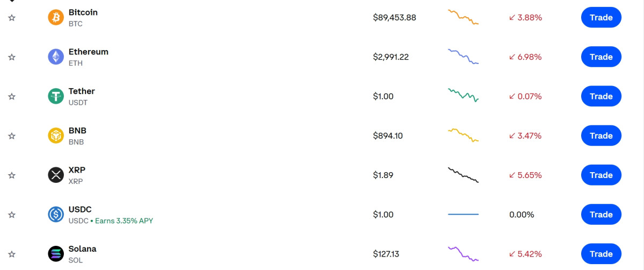The height and width of the screenshot is (270, 644).
Task: Click the XRP black logo icon
Action: pos(56,175)
